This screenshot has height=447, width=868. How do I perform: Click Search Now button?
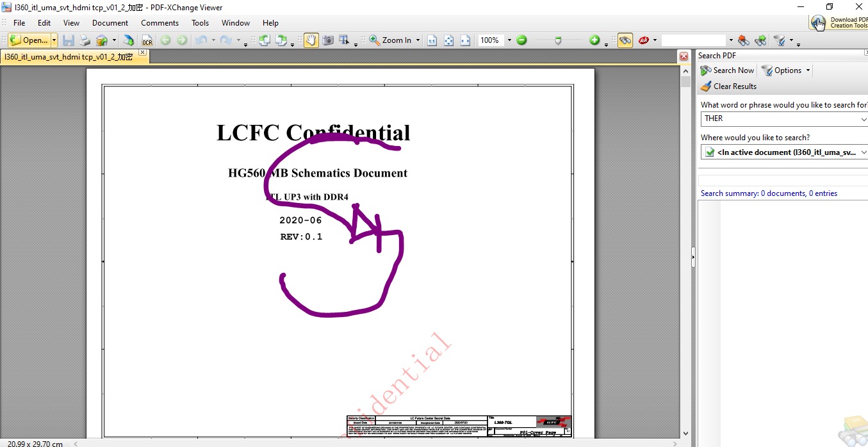(728, 70)
